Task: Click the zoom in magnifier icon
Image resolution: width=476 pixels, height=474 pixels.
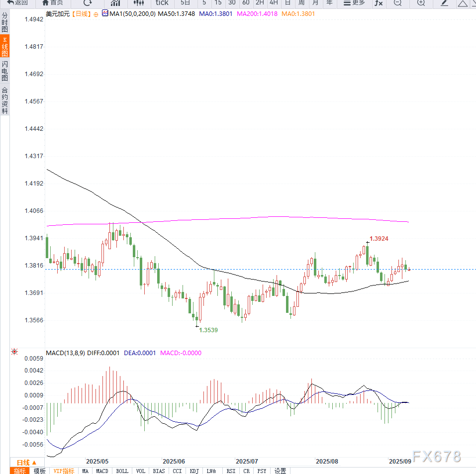Action: [421, 3]
